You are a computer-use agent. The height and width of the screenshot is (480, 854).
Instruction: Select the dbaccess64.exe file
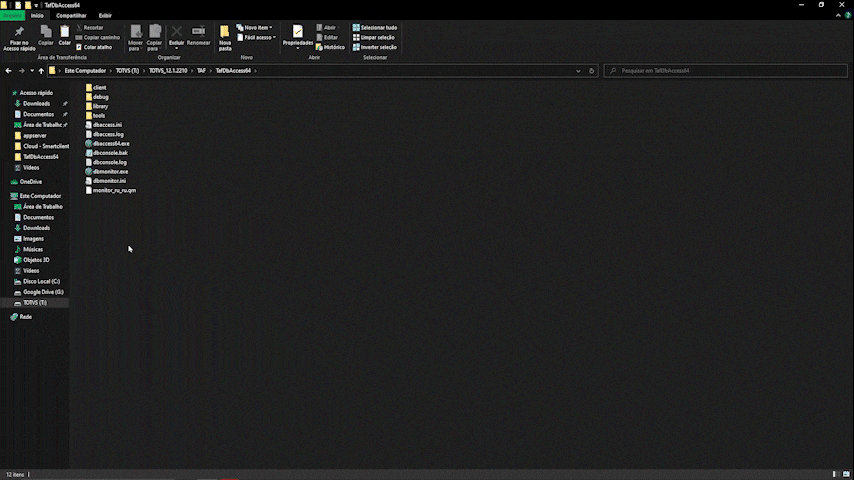click(107, 143)
